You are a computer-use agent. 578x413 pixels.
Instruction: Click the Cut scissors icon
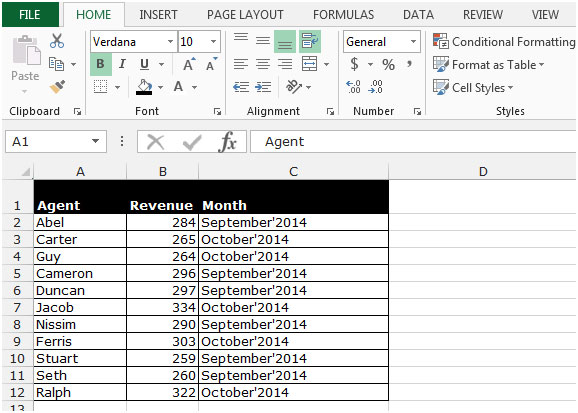(x=57, y=41)
